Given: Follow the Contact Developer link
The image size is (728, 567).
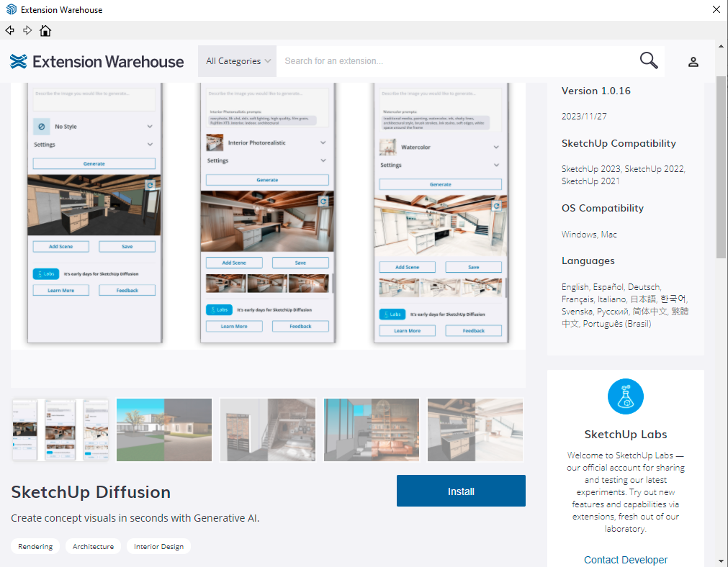Looking at the screenshot, I should point(626,560).
